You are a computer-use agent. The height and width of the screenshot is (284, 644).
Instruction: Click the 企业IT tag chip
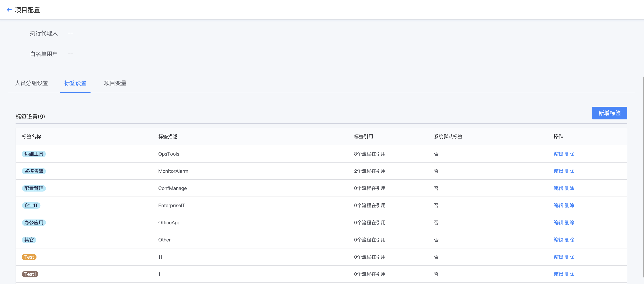pos(31,205)
